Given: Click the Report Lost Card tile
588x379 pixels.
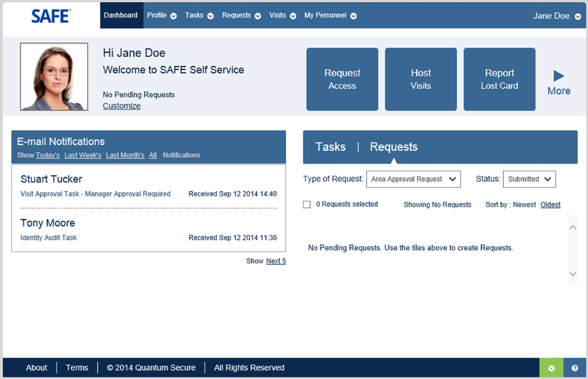Looking at the screenshot, I should (499, 79).
